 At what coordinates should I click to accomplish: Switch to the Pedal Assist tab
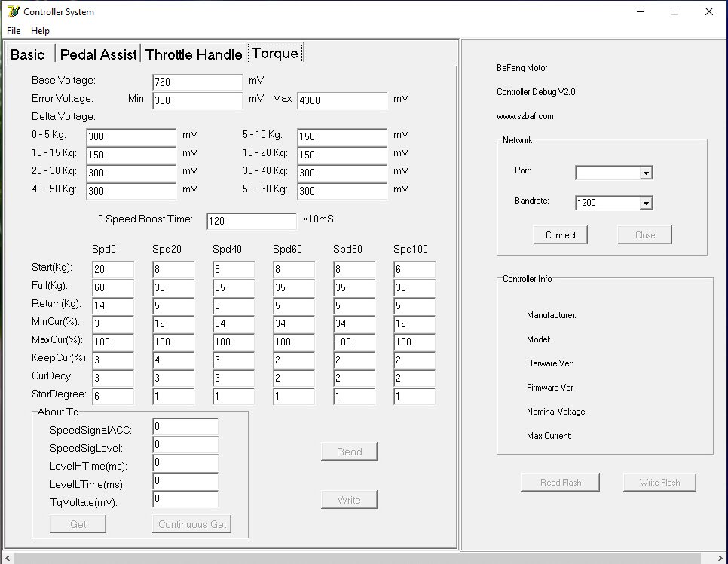(98, 54)
